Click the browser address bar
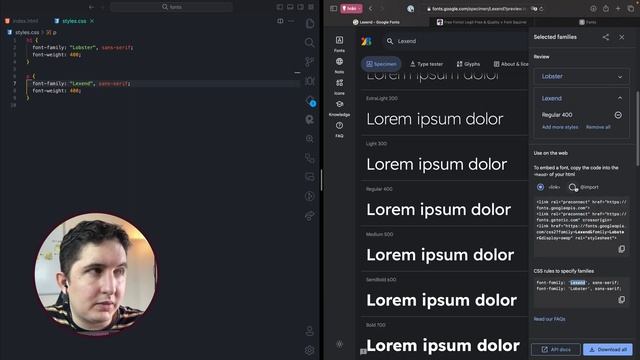The height and width of the screenshot is (360, 640). click(x=477, y=9)
